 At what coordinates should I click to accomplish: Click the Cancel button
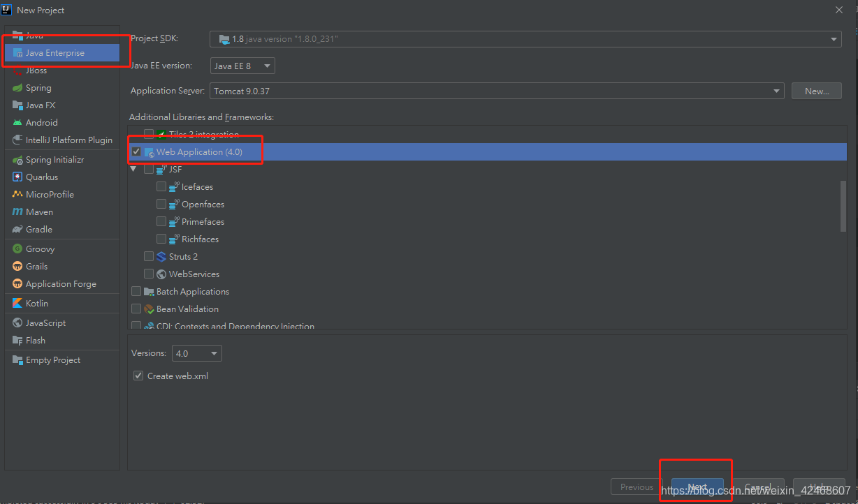(757, 487)
